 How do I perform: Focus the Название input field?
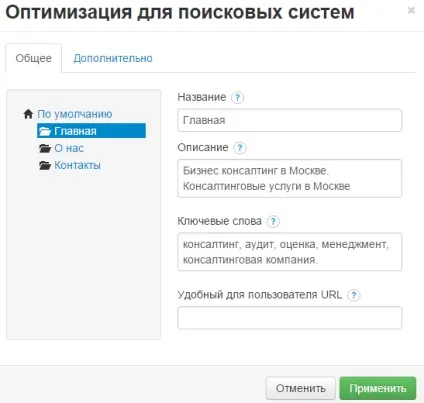tap(290, 120)
